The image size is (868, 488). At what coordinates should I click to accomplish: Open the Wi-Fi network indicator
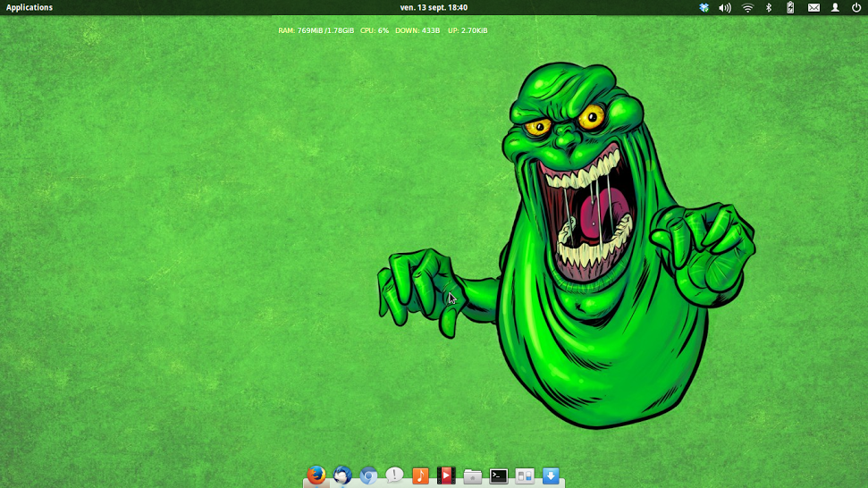(747, 8)
